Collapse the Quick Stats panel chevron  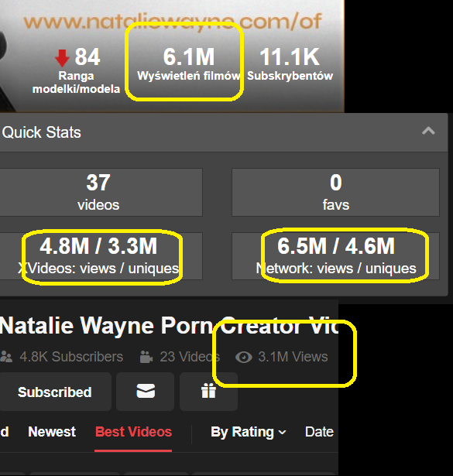pyautogui.click(x=428, y=131)
